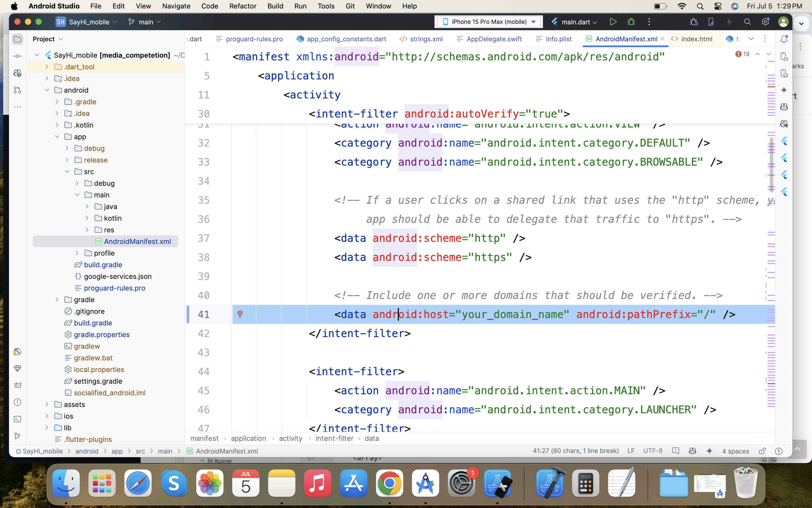Open the App Quality Insights gem icon
This screenshot has height=508, width=812.
pyautogui.click(x=17, y=369)
